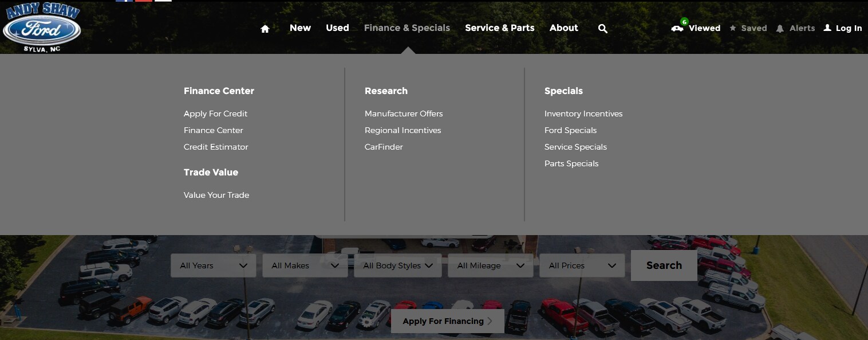Image resolution: width=868 pixels, height=340 pixels.
Task: Click the Log In text
Action: pos(849,28)
